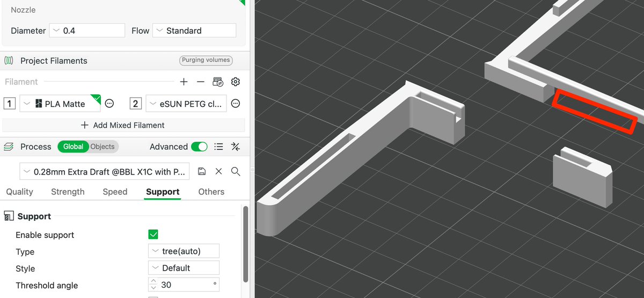644x298 pixels.
Task: Click the Support section header icon
Action: 9,216
